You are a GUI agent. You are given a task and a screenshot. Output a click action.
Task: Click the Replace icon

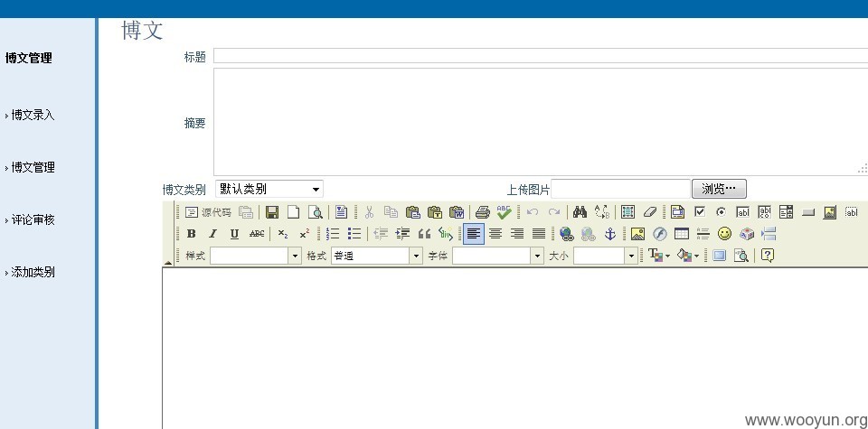point(602,212)
